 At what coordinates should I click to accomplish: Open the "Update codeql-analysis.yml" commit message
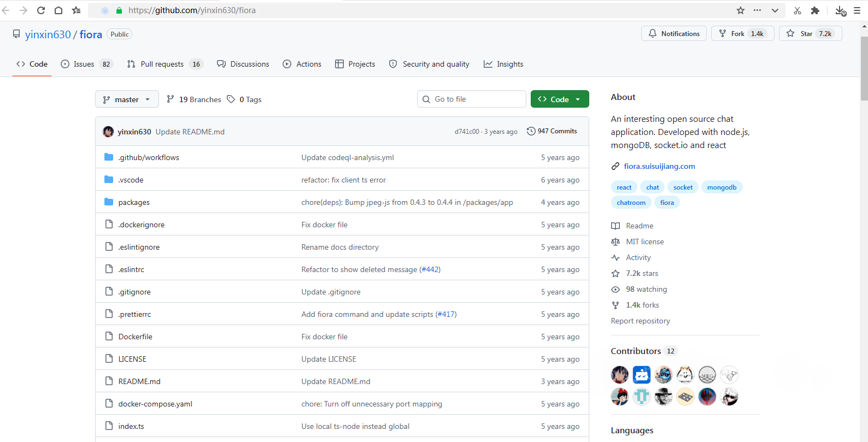tap(348, 157)
